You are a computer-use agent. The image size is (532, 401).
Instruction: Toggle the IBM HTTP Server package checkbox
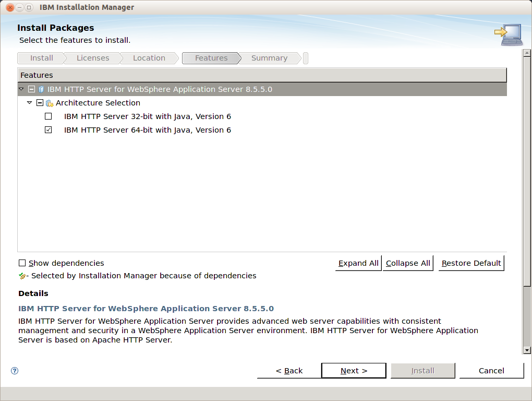point(31,89)
